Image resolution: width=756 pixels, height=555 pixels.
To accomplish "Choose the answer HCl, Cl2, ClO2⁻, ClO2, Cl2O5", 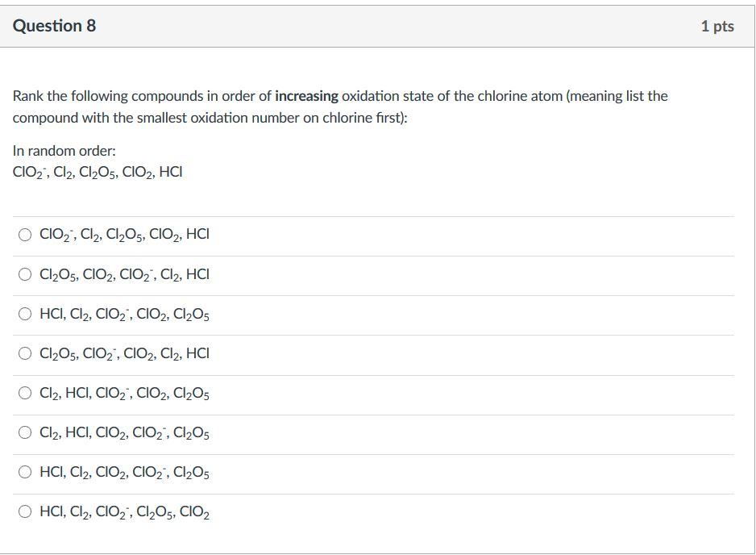I will (x=23, y=315).
